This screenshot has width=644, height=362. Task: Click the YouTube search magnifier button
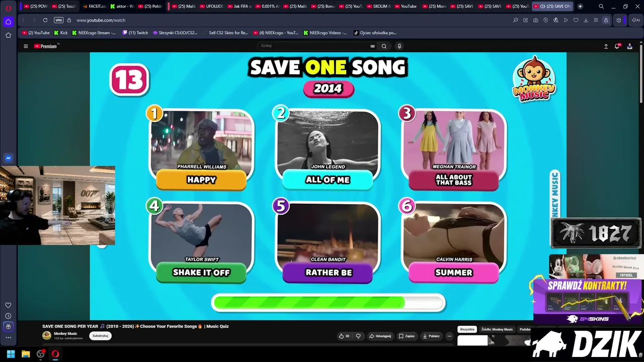(384, 46)
